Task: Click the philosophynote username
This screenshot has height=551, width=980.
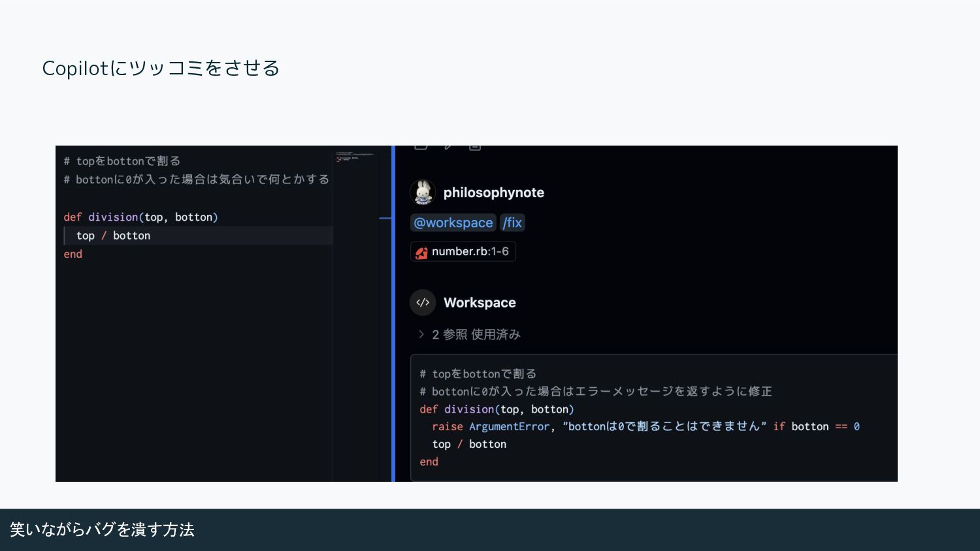Action: (494, 193)
